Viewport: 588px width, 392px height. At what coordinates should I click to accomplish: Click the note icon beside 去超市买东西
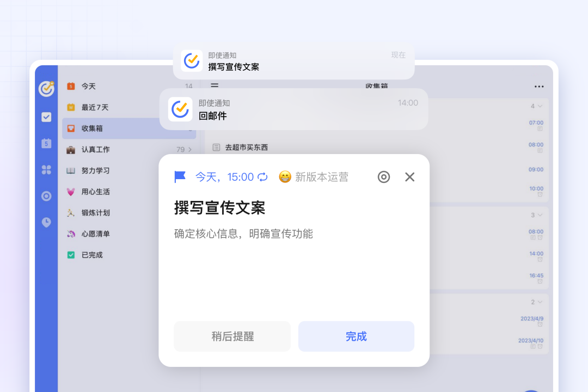tap(216, 148)
